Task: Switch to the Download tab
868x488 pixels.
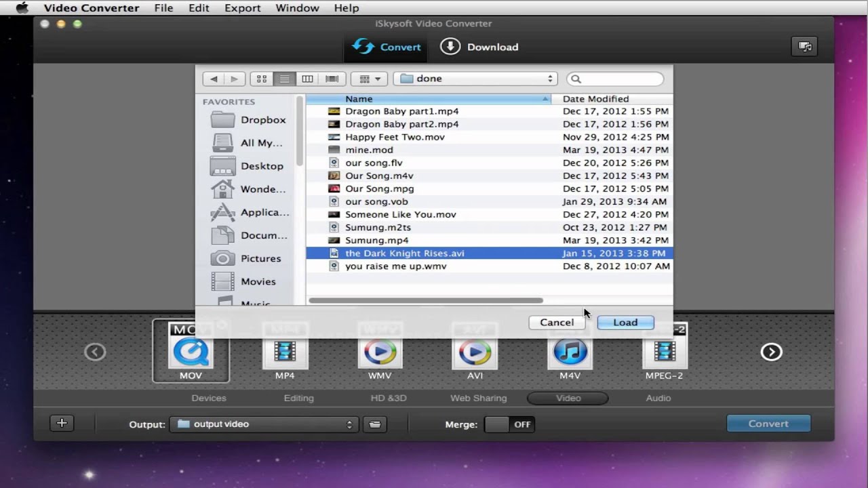Action: (479, 47)
